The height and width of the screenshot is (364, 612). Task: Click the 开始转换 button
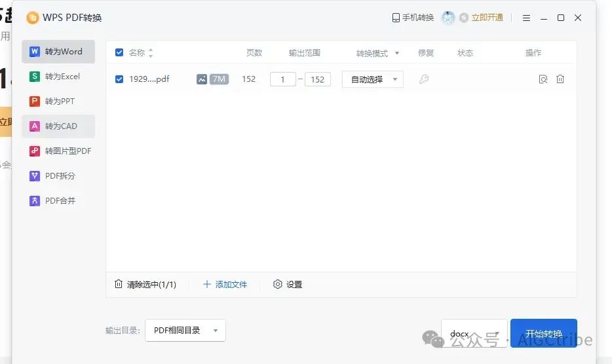(544, 333)
